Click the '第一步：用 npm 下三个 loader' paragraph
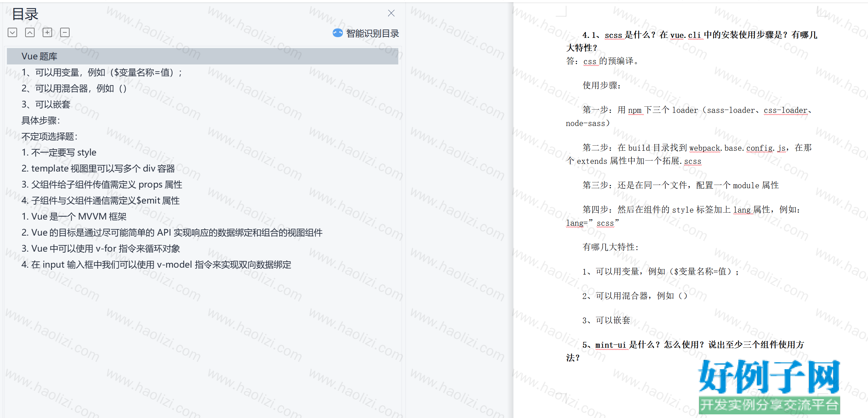This screenshot has width=868, height=418. [x=689, y=117]
